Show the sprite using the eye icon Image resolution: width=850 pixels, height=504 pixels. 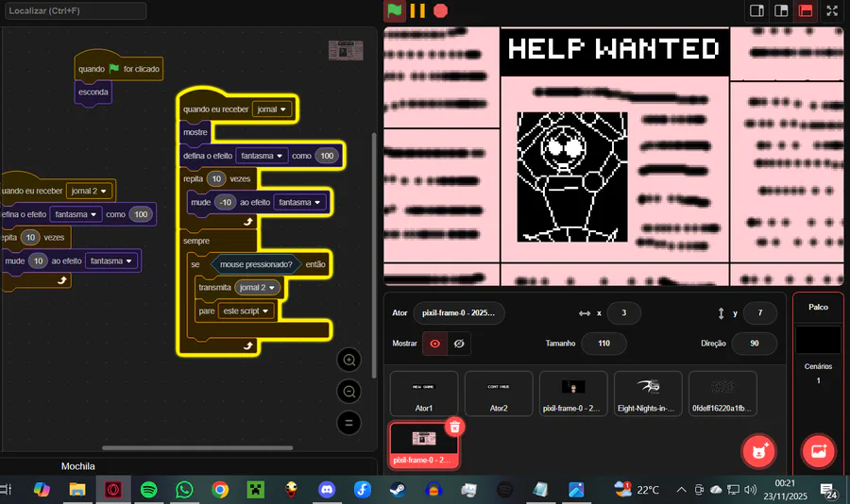(434, 344)
